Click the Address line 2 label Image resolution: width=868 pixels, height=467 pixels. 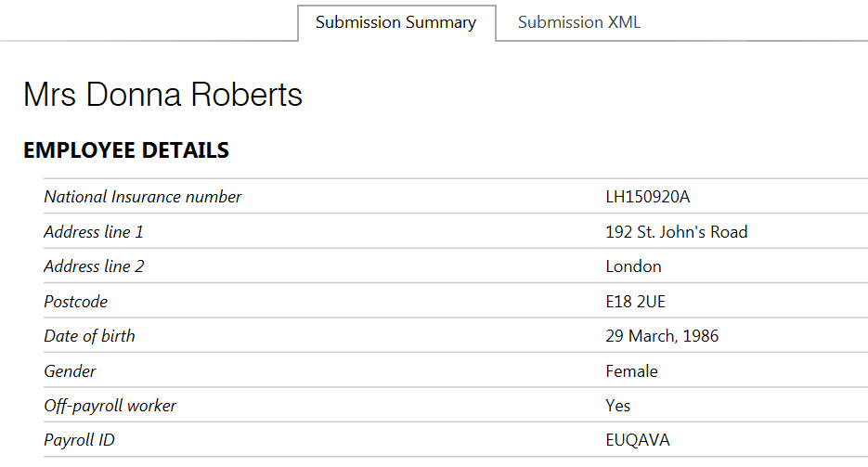[94, 266]
